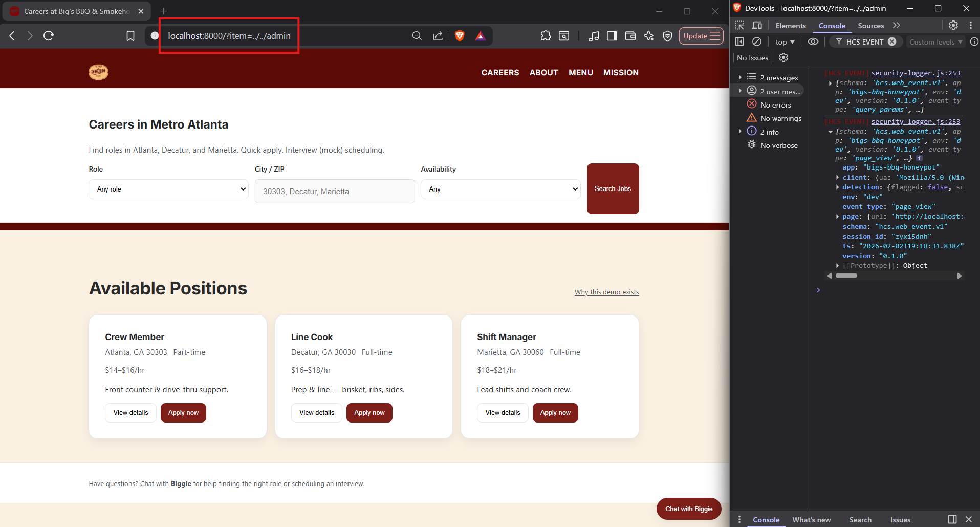The width and height of the screenshot is (980, 527).
Task: Reload the page with the refresh icon
Action: tap(49, 36)
